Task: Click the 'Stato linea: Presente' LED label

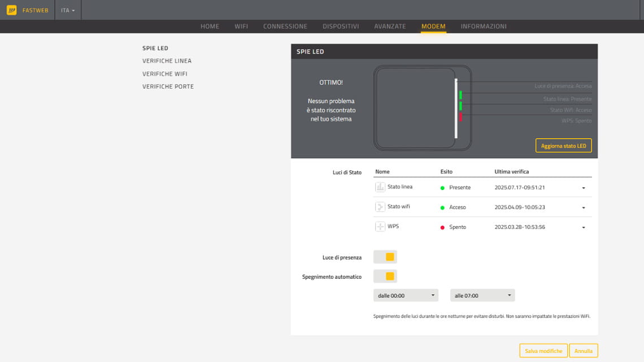Action: 567,99
